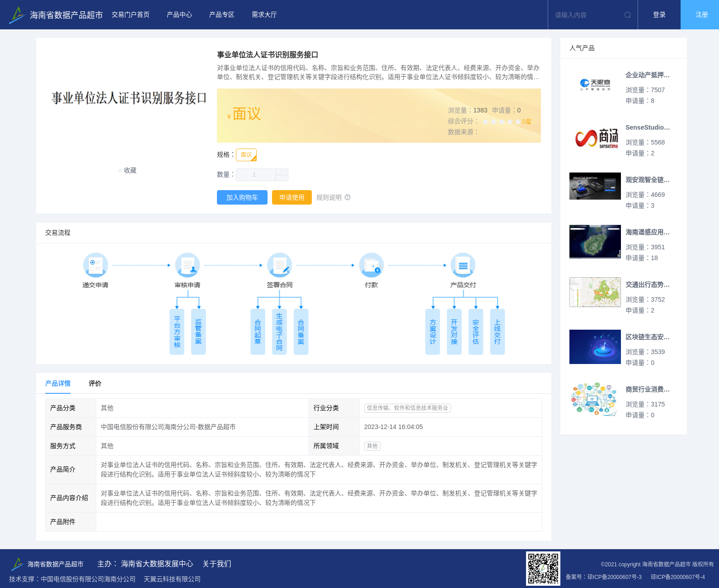Decrease quantity with the down arrow

click(x=282, y=178)
